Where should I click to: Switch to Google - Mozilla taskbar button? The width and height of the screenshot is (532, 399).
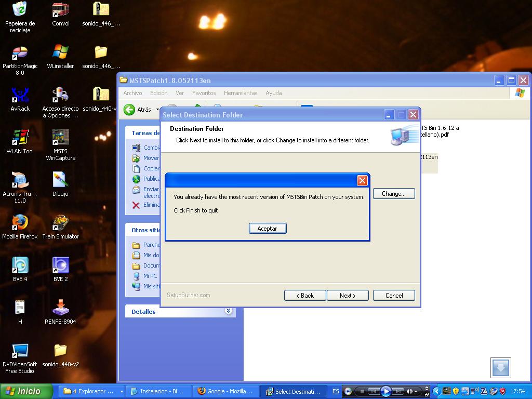tap(225, 391)
